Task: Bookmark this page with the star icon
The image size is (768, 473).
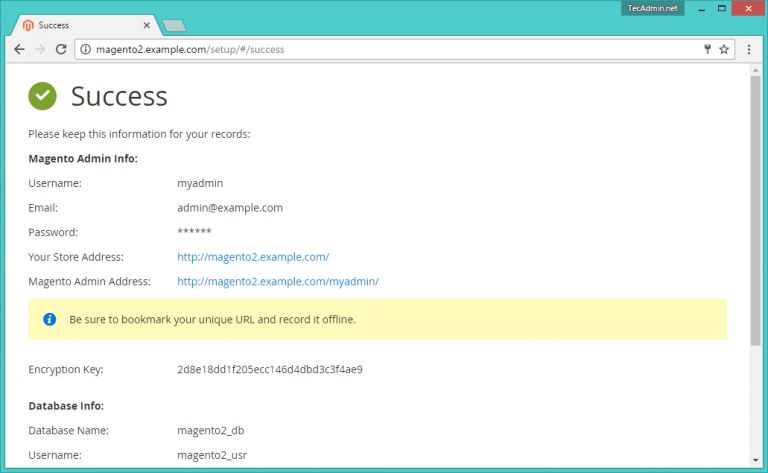Action: [x=724, y=49]
